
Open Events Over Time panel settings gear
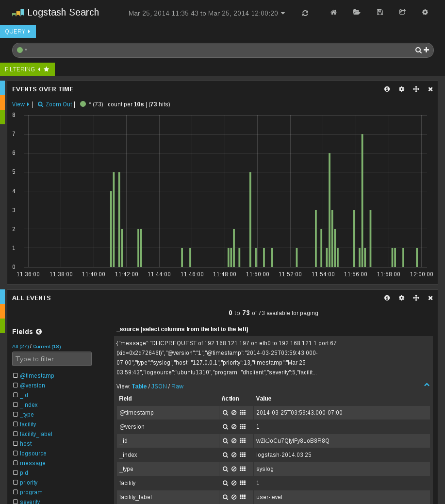point(401,89)
